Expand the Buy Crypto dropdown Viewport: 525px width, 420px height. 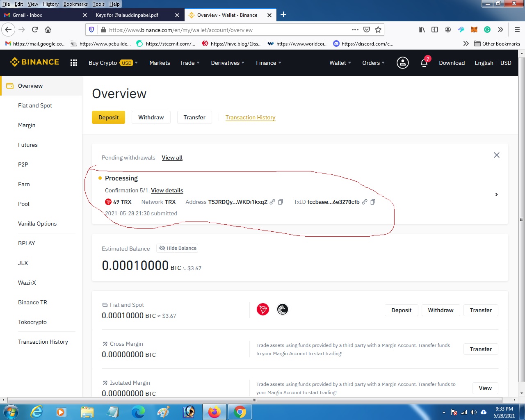tap(113, 63)
